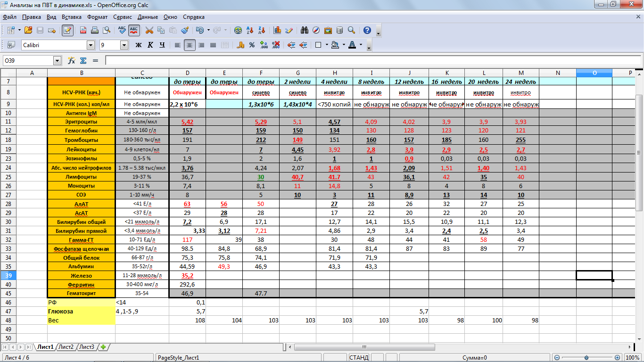Toggle bold (Ж) formatting
Image resolution: width=644 pixels, height=362 pixels.
tap(138, 45)
